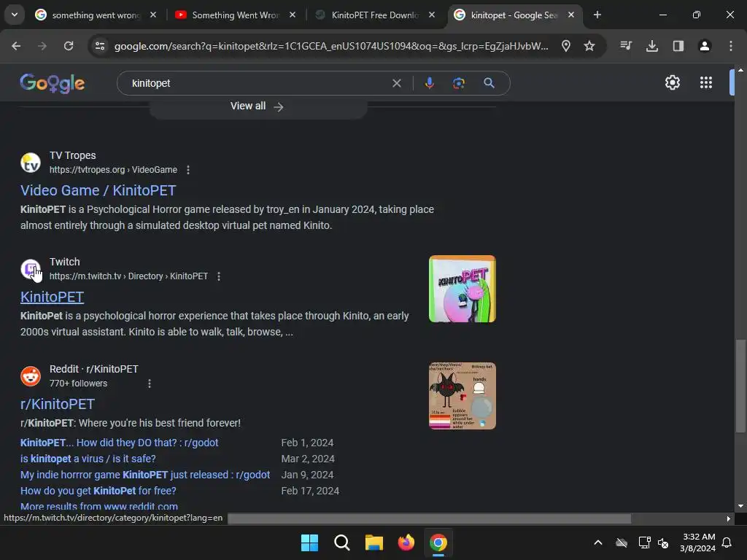Image resolution: width=747 pixels, height=560 pixels.
Task: Go forward to the next page
Action: 42,46
